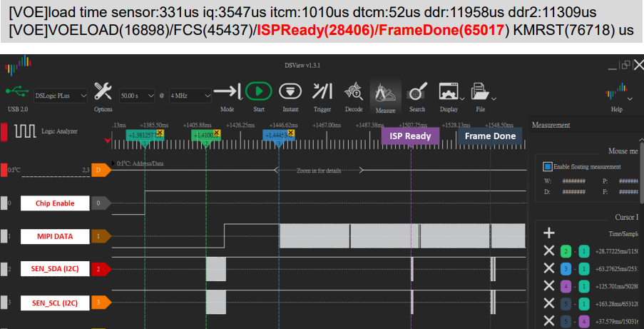Image resolution: width=644 pixels, height=329 pixels.
Task: Click the I2C decoder D label
Action: tap(101, 170)
